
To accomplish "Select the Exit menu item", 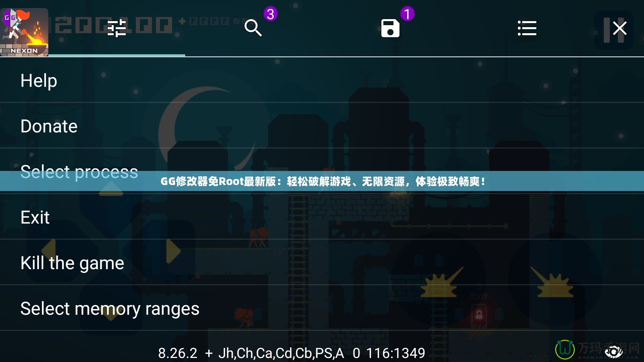I will (x=35, y=217).
